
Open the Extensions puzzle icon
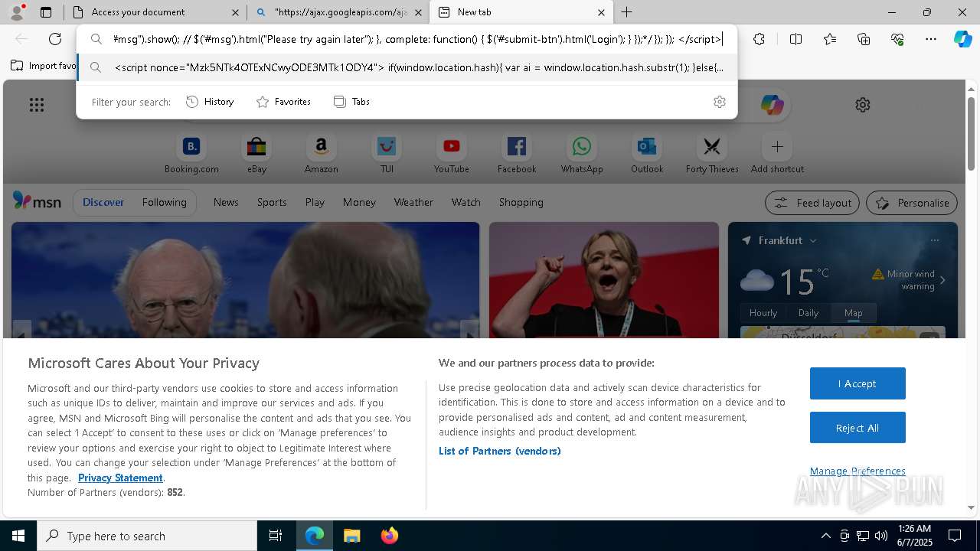tap(759, 39)
